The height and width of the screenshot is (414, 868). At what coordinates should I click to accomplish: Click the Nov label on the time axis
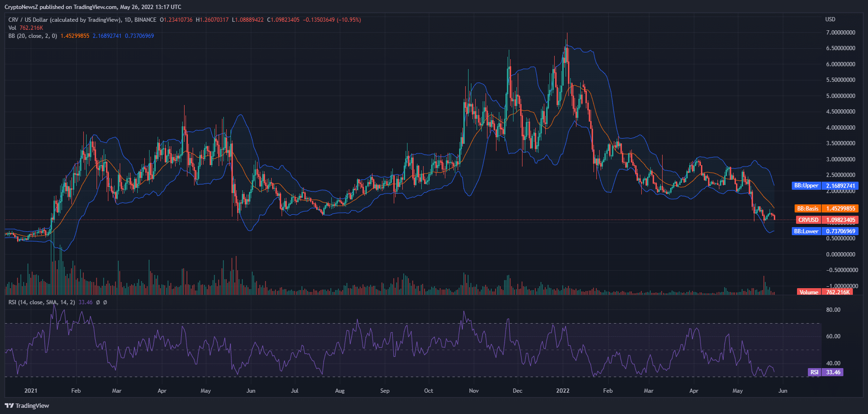[x=474, y=391]
